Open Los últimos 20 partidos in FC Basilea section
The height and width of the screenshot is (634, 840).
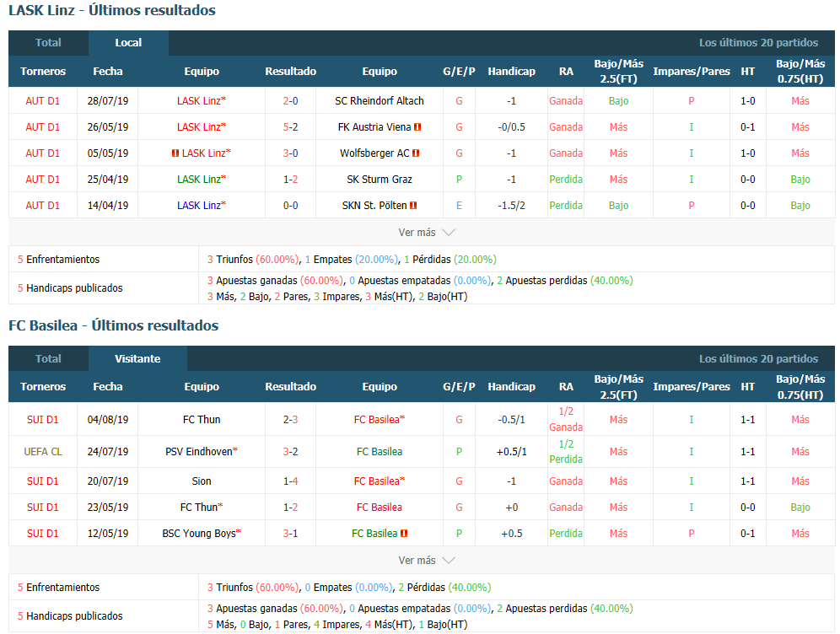pyautogui.click(x=758, y=359)
